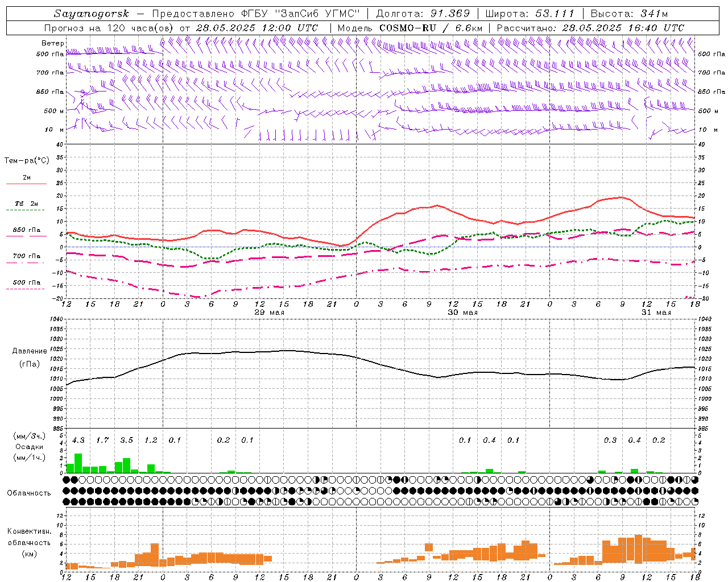The width and height of the screenshot is (728, 582).
Task: Click the 29 мая date label
Action: point(269,313)
